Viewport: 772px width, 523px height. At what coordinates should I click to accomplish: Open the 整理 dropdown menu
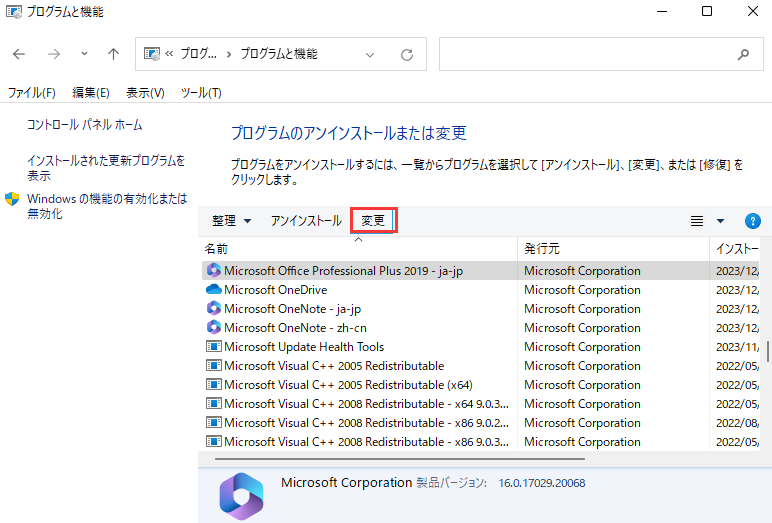[x=231, y=221]
